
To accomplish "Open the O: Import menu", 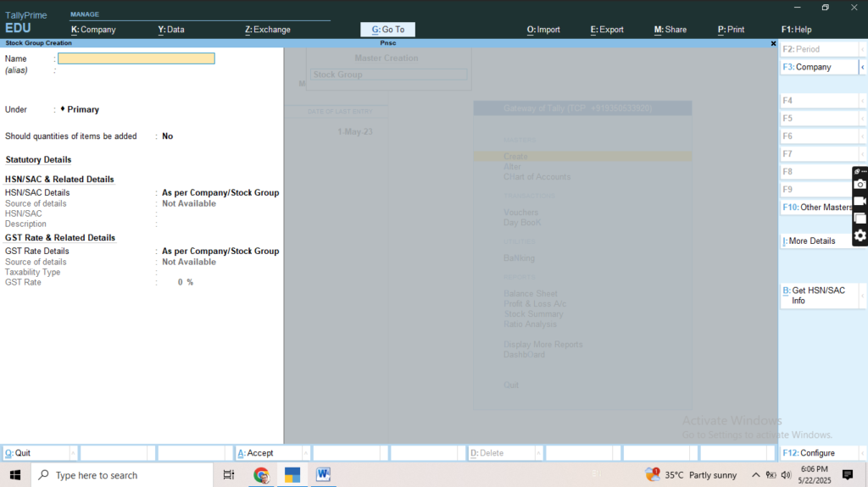I will [543, 30].
